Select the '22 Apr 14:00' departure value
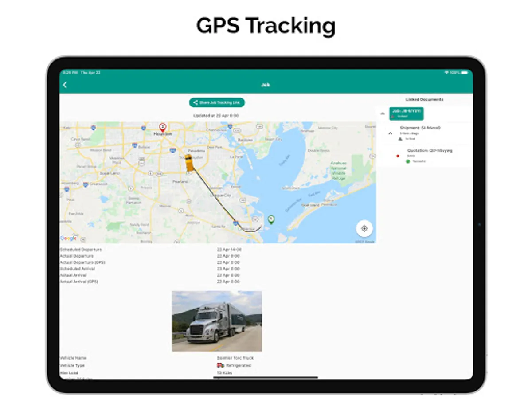Image resolution: width=532 pixels, height=399 pixels. point(229,250)
